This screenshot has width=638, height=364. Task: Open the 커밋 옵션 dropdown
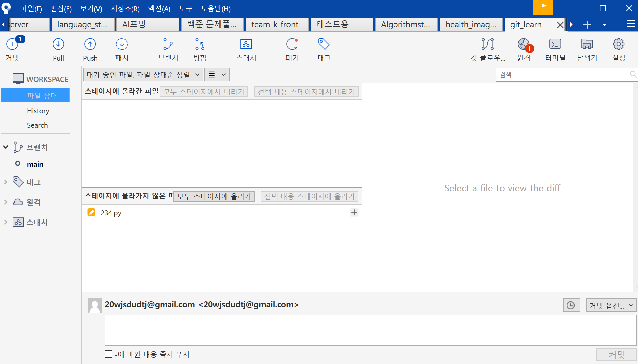tap(611, 305)
